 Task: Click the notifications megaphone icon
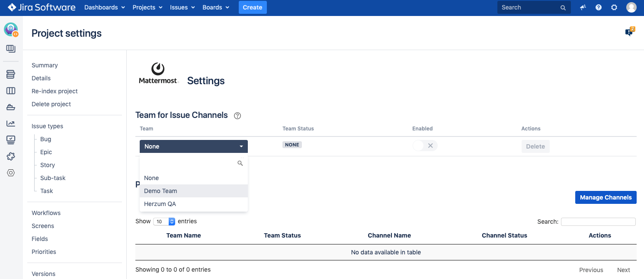[583, 7]
